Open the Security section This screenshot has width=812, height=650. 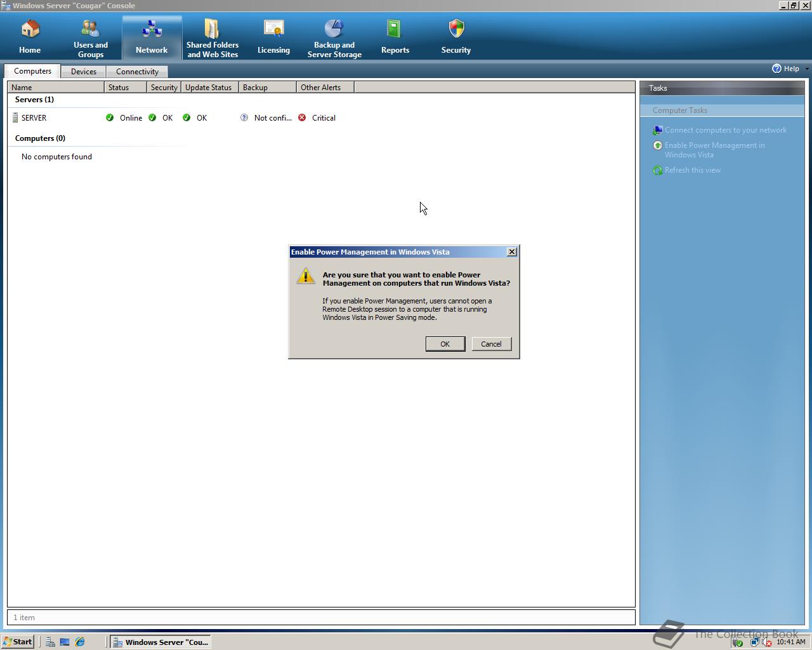[456, 38]
